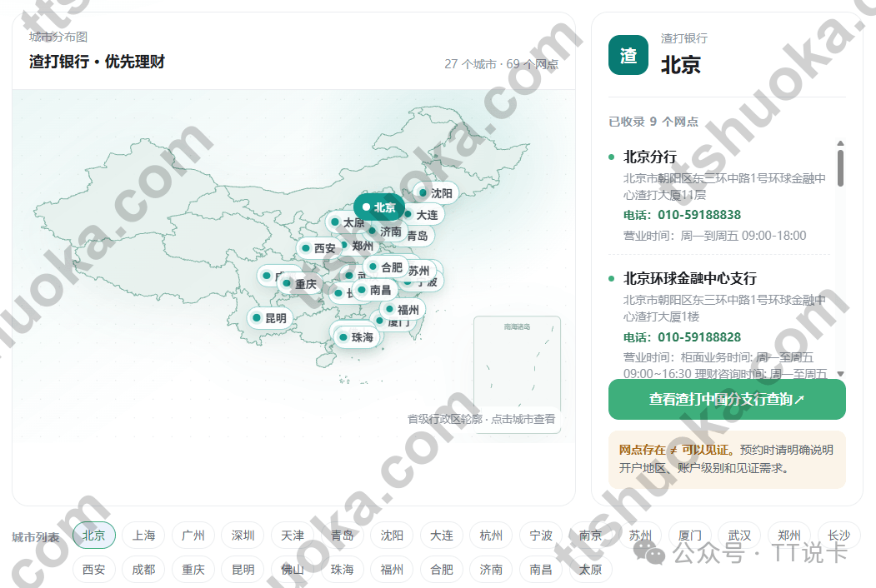Select 广州 city chip

(x=193, y=536)
